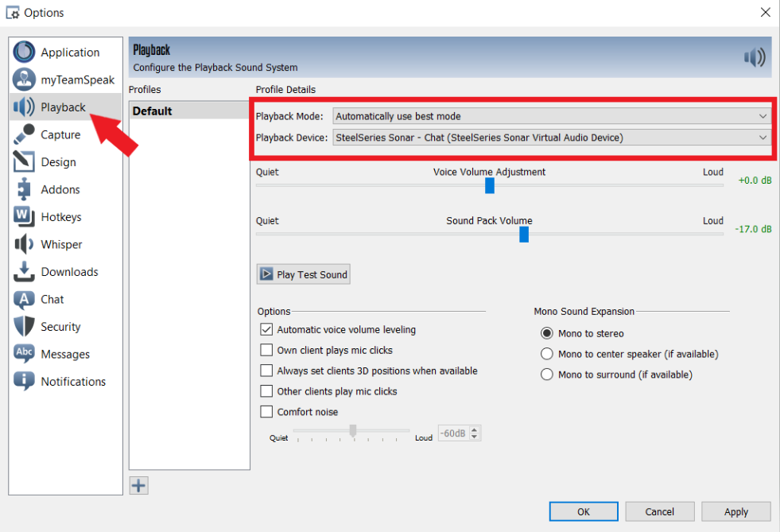
Task: Click the Apply button
Action: click(735, 511)
